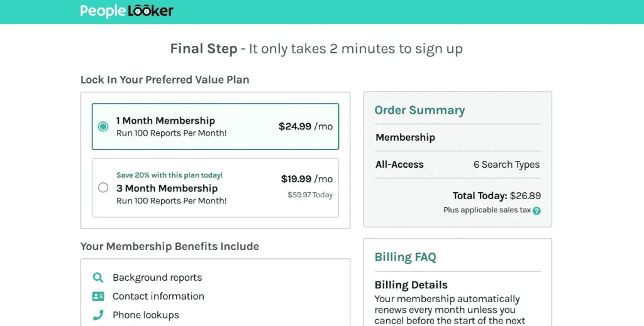
Task: Click the $24.99 /mo price
Action: (306, 126)
